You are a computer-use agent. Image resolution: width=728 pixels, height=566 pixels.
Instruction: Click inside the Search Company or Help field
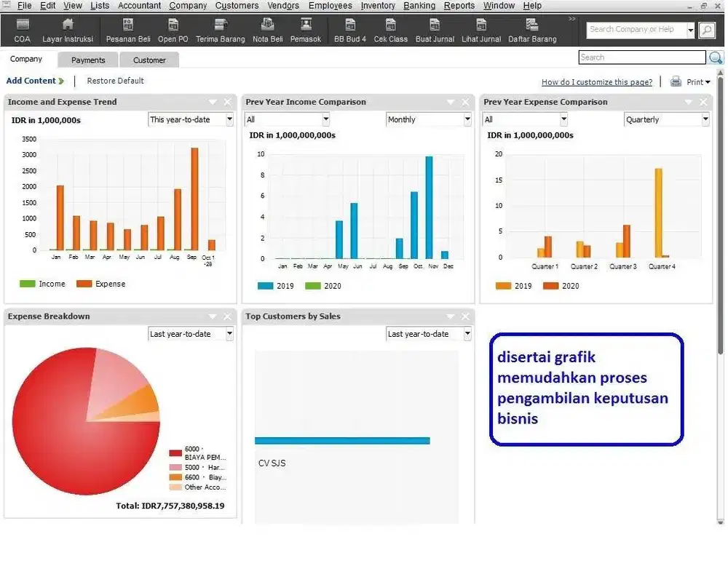click(x=636, y=30)
